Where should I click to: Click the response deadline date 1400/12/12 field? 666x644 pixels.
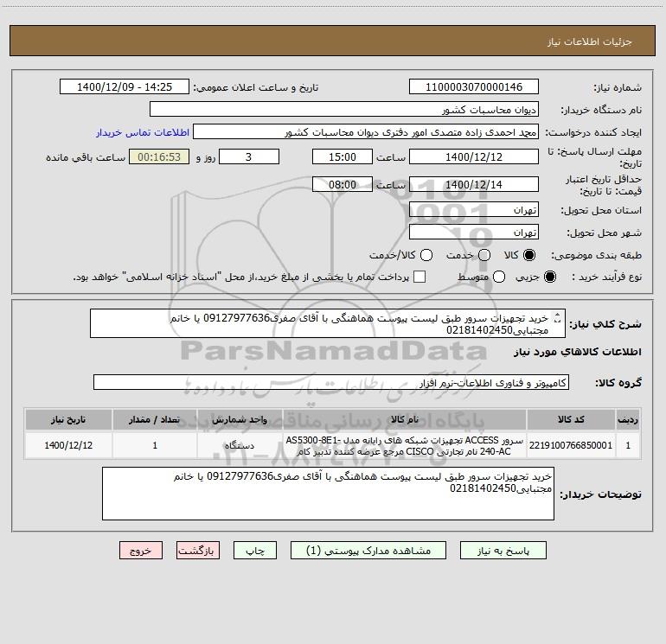click(474, 156)
